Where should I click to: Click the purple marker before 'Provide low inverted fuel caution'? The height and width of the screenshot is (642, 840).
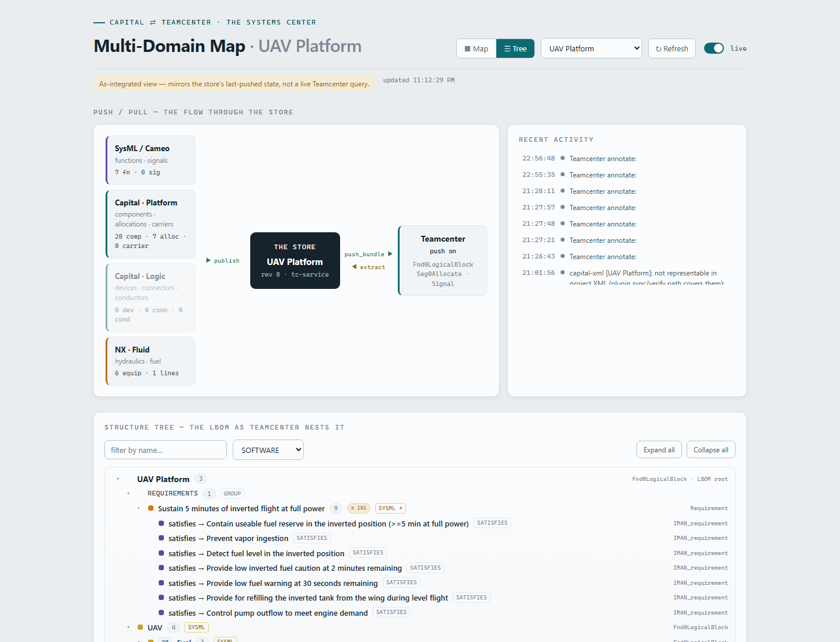pyautogui.click(x=162, y=568)
